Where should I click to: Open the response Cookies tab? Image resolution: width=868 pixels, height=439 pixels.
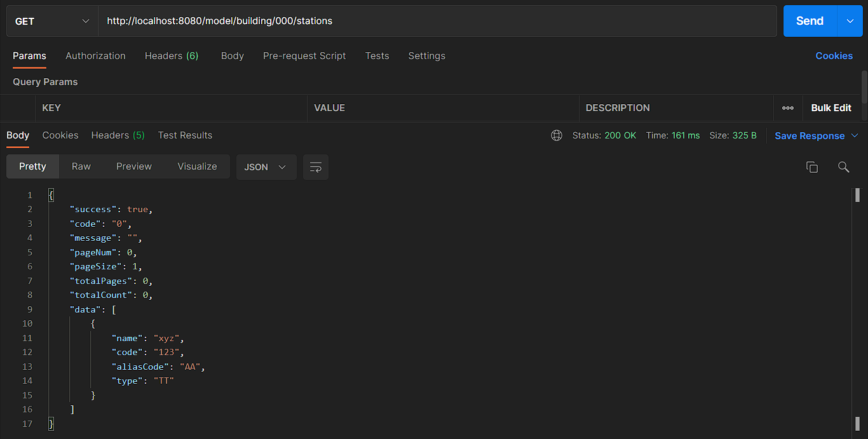click(x=60, y=135)
